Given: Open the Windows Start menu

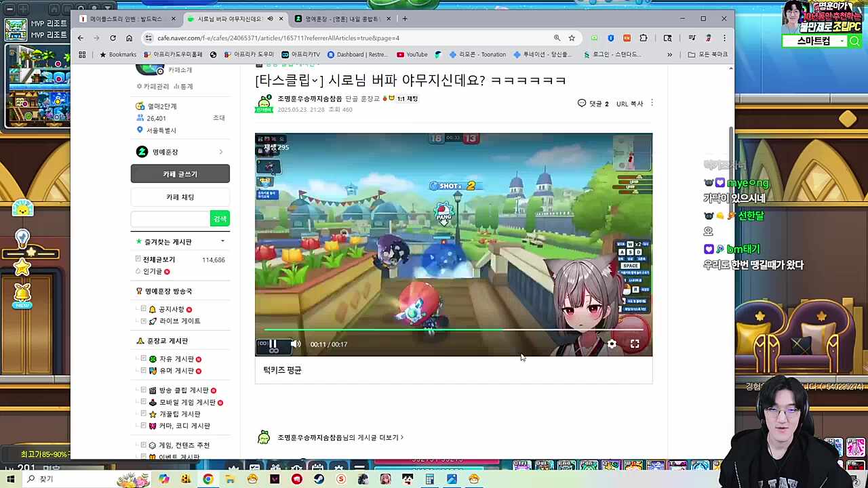Looking at the screenshot, I should [11, 479].
